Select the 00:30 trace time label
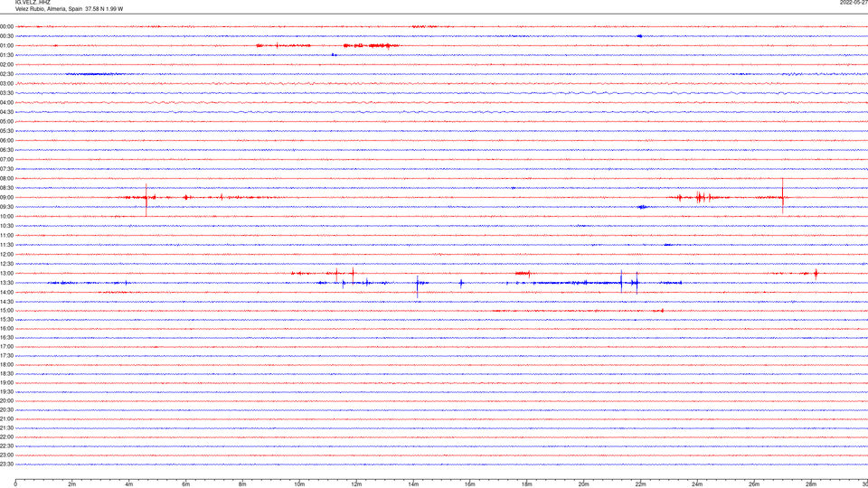This screenshot has height=488, width=868. pyautogui.click(x=6, y=36)
